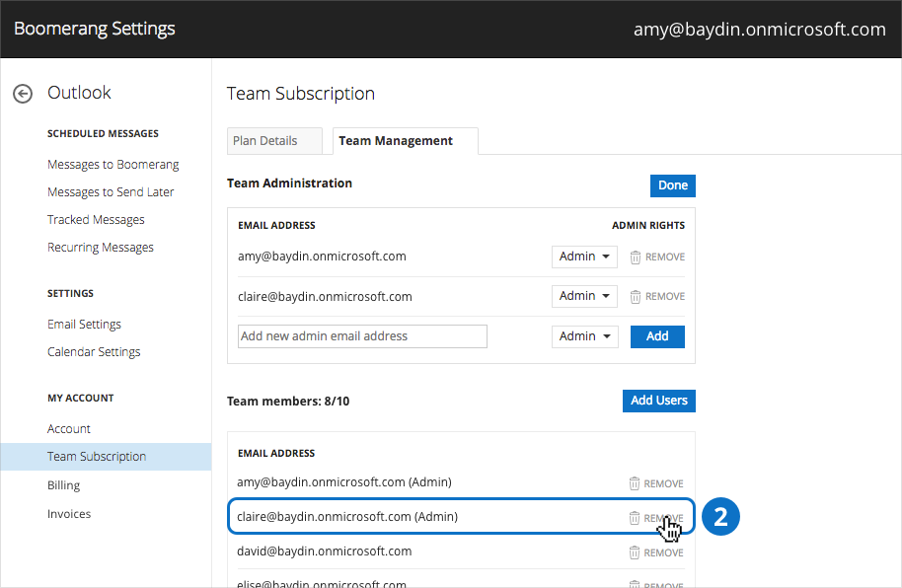
Task: Open Email Settings
Action: 85,325
